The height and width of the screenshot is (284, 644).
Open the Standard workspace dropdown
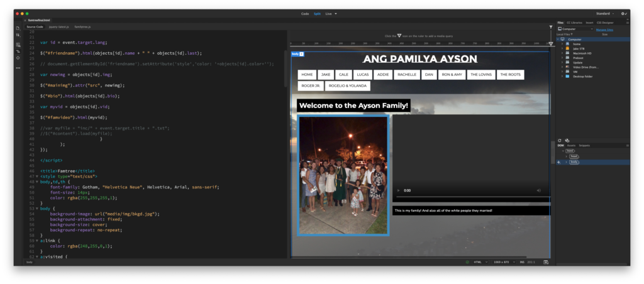(x=604, y=13)
